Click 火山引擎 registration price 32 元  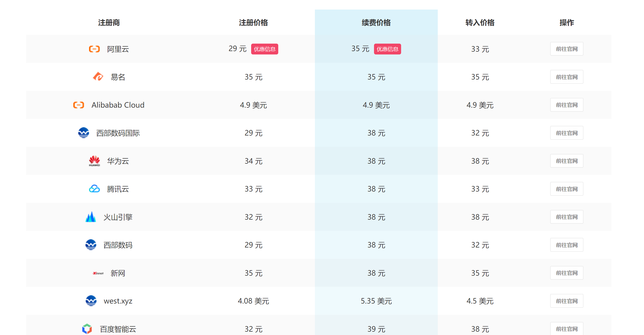(253, 217)
